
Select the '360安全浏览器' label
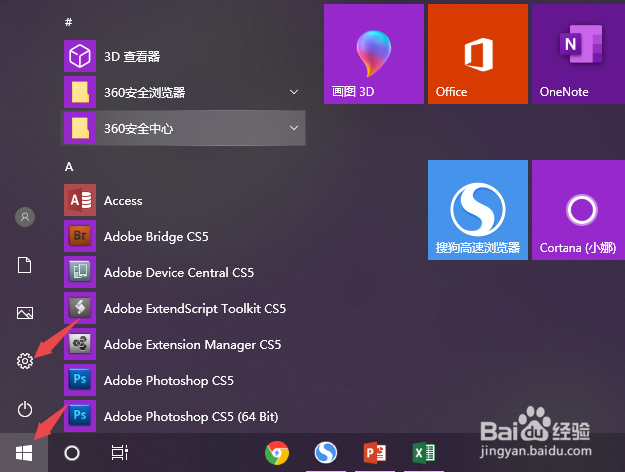click(x=145, y=92)
